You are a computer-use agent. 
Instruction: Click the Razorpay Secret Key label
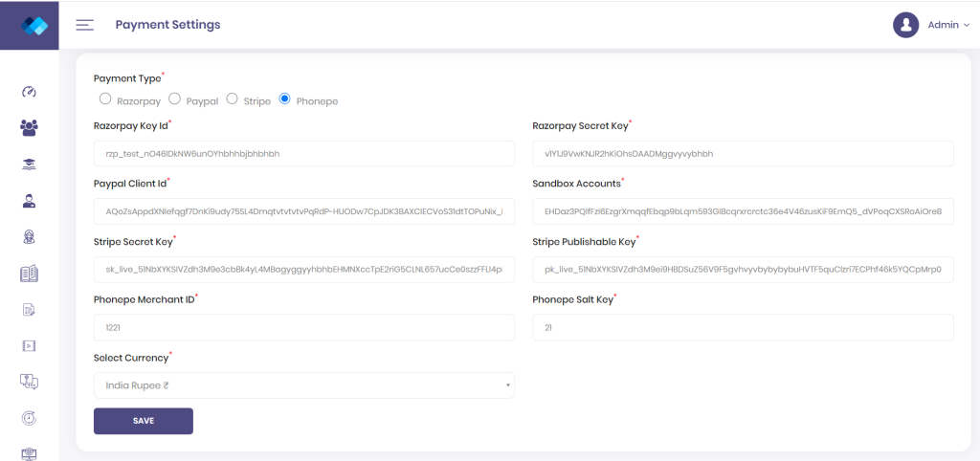(x=580, y=125)
